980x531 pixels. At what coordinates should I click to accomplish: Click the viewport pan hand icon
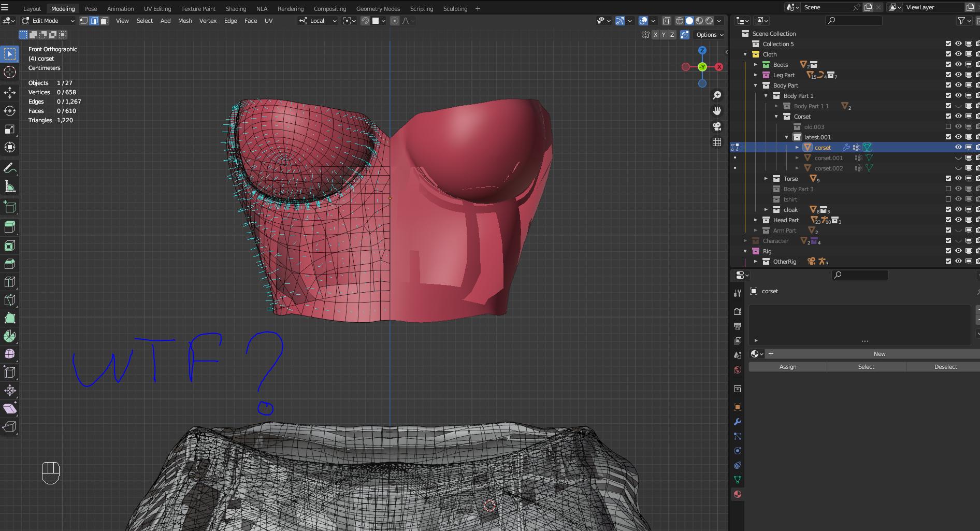coord(717,111)
